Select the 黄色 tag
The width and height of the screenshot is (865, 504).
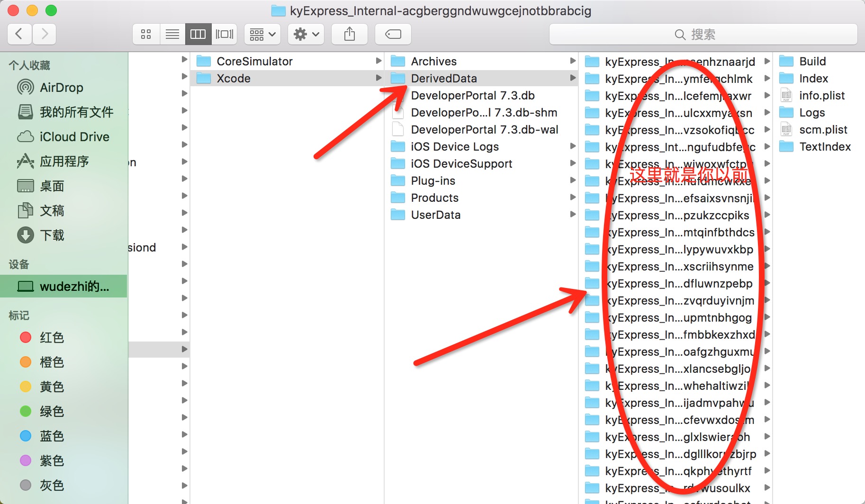click(63, 387)
